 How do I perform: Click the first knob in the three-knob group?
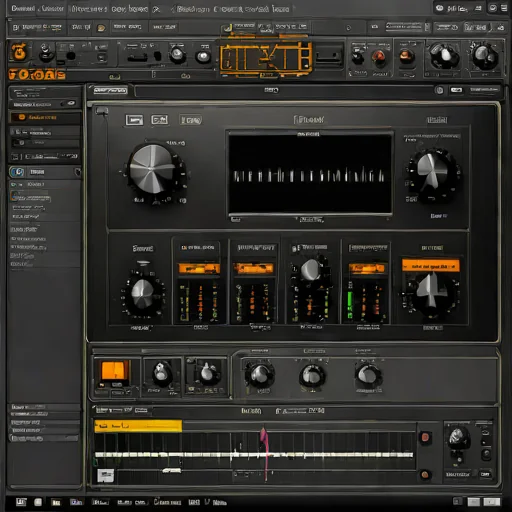(x=260, y=375)
